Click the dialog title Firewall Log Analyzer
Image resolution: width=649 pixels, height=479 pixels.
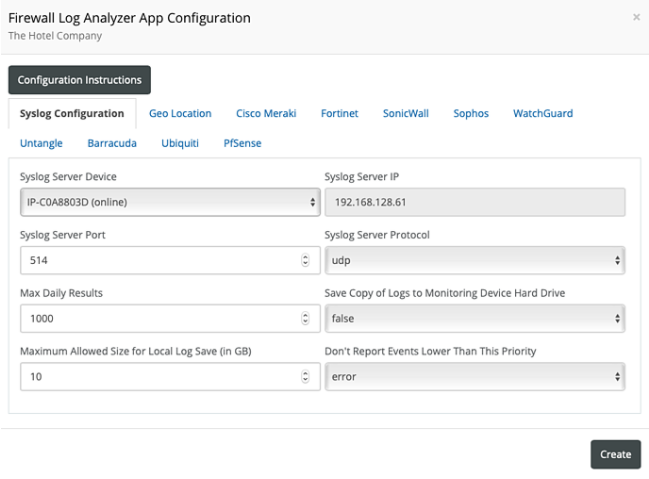click(x=129, y=18)
